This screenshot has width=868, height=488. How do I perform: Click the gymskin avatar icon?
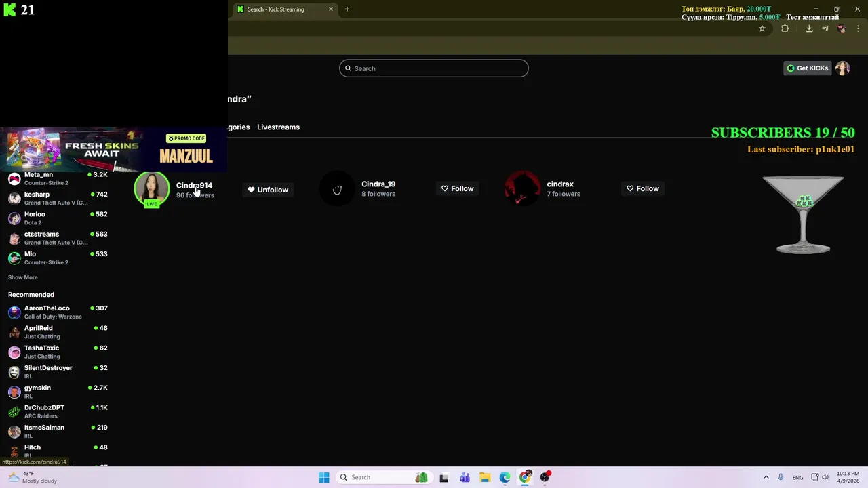(14, 392)
